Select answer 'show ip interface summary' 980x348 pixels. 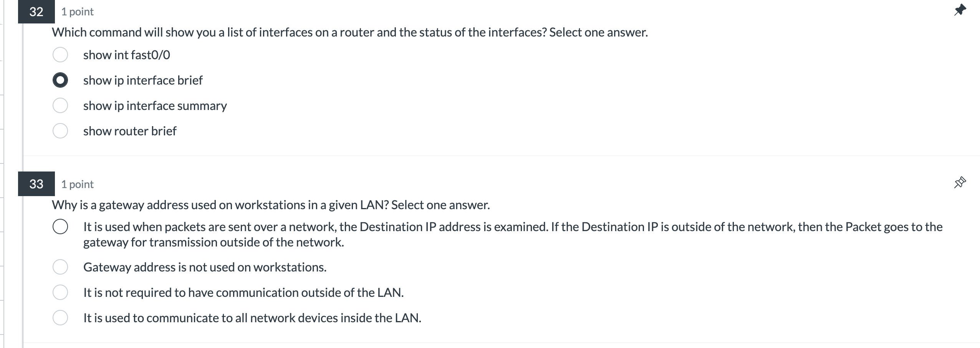pyautogui.click(x=61, y=105)
